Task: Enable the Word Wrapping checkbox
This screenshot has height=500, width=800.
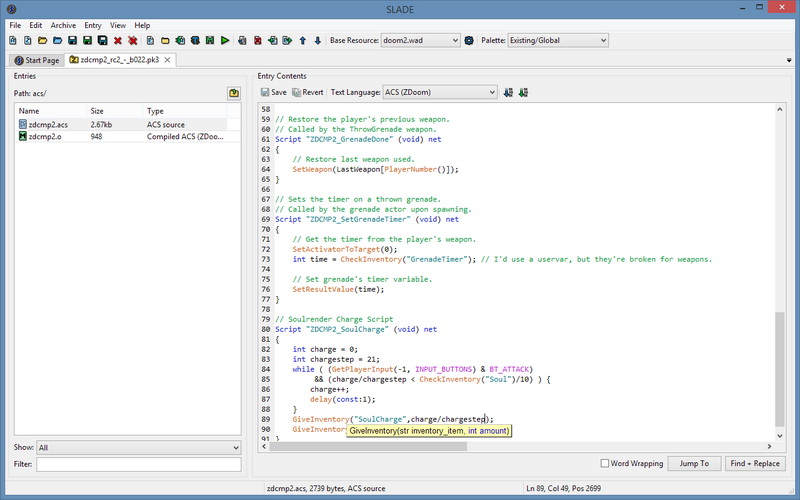Action: coord(606,464)
